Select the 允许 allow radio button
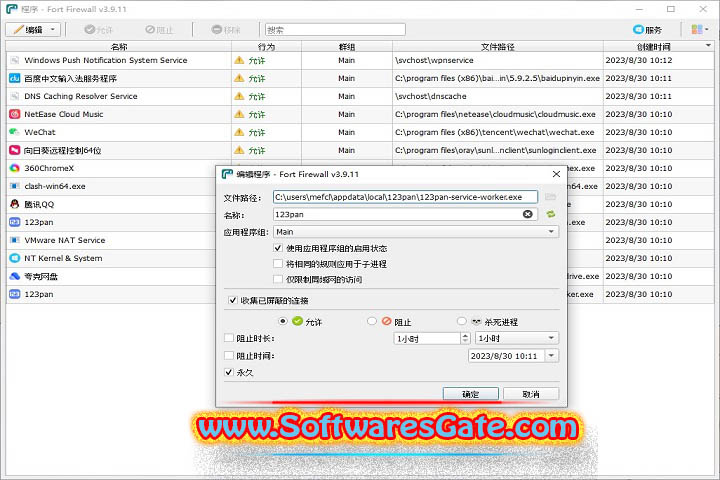 click(283, 321)
